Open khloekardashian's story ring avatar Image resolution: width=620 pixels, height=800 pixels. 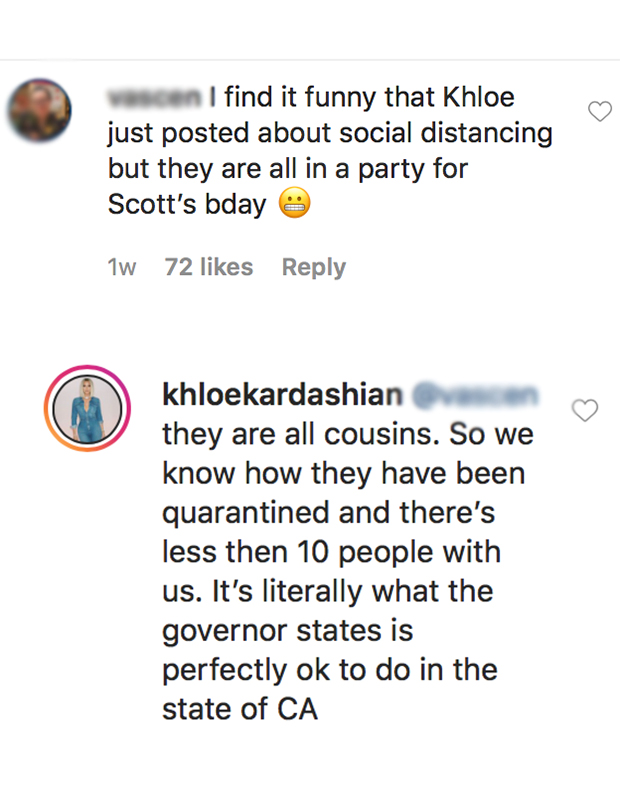87,409
